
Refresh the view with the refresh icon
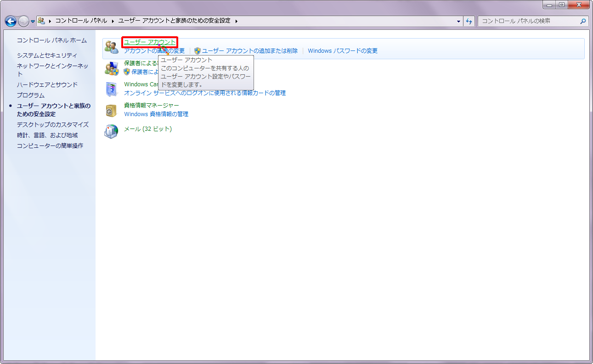tap(469, 21)
